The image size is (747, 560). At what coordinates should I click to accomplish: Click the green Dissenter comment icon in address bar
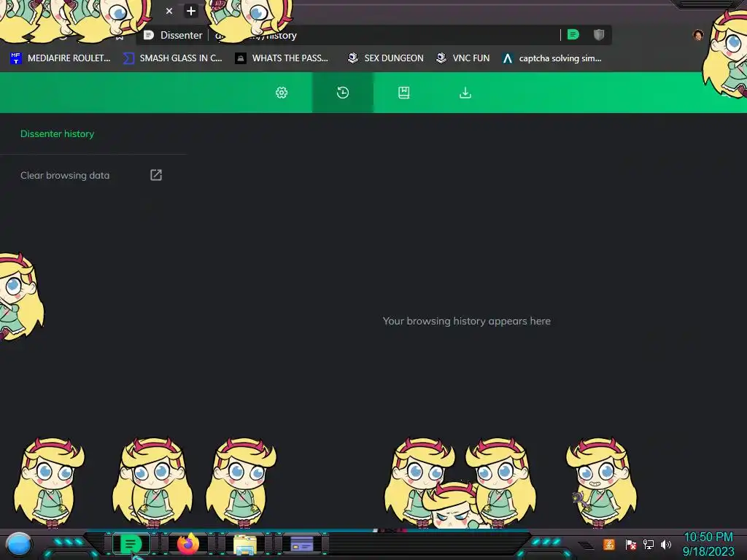point(573,34)
